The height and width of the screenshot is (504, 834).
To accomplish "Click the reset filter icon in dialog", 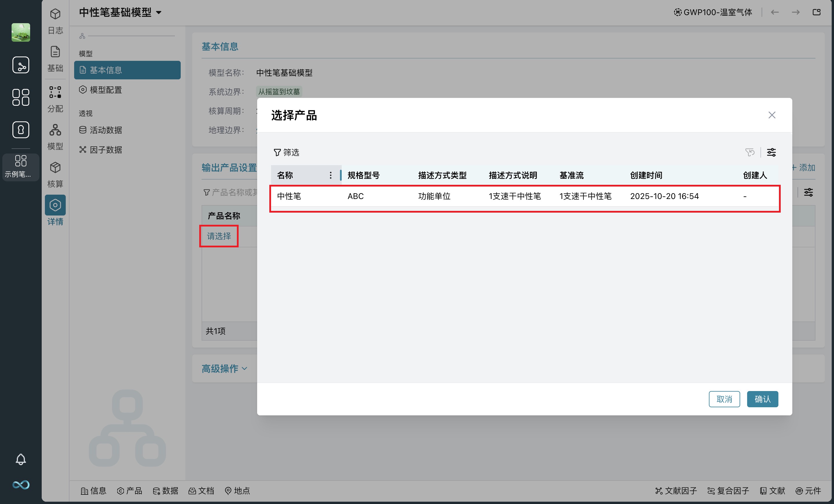I will coord(749,152).
